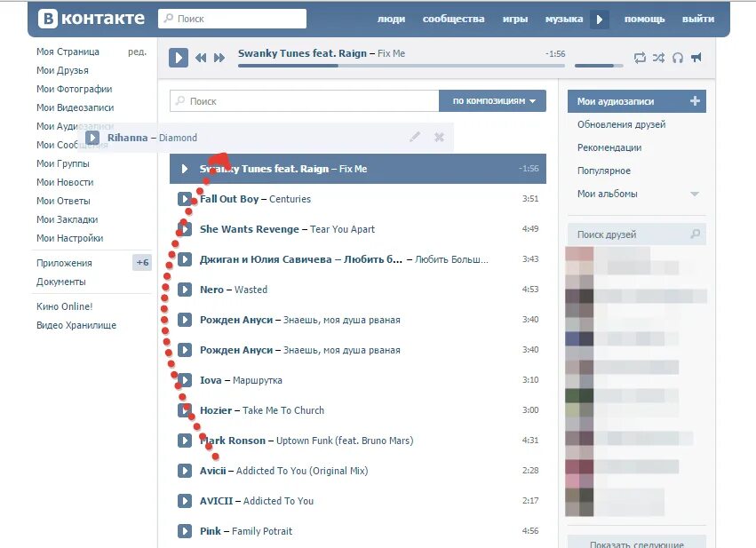Adjust the player volume slider
This screenshot has width=756, height=548.
[599, 66]
